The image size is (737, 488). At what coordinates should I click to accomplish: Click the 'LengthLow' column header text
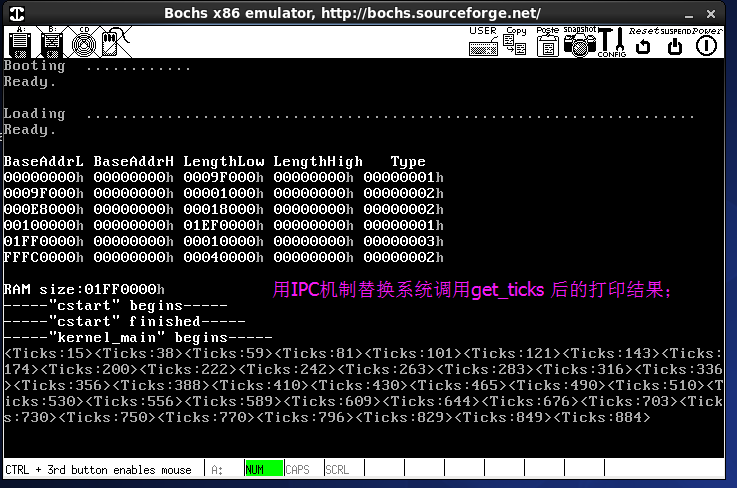[x=224, y=162]
